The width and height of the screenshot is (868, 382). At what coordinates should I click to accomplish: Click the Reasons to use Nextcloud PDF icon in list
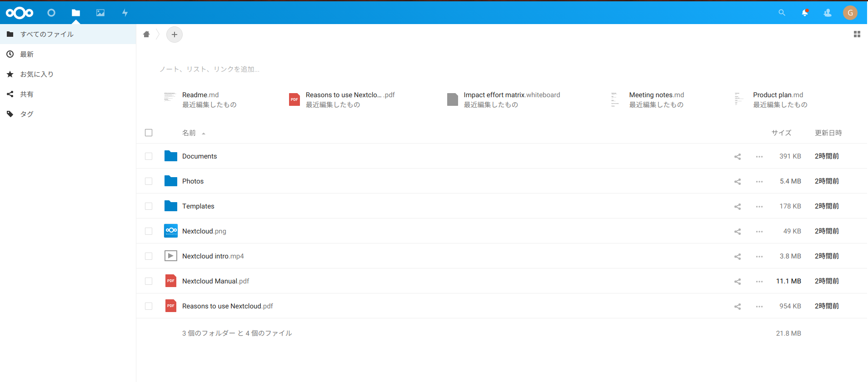coord(171,306)
